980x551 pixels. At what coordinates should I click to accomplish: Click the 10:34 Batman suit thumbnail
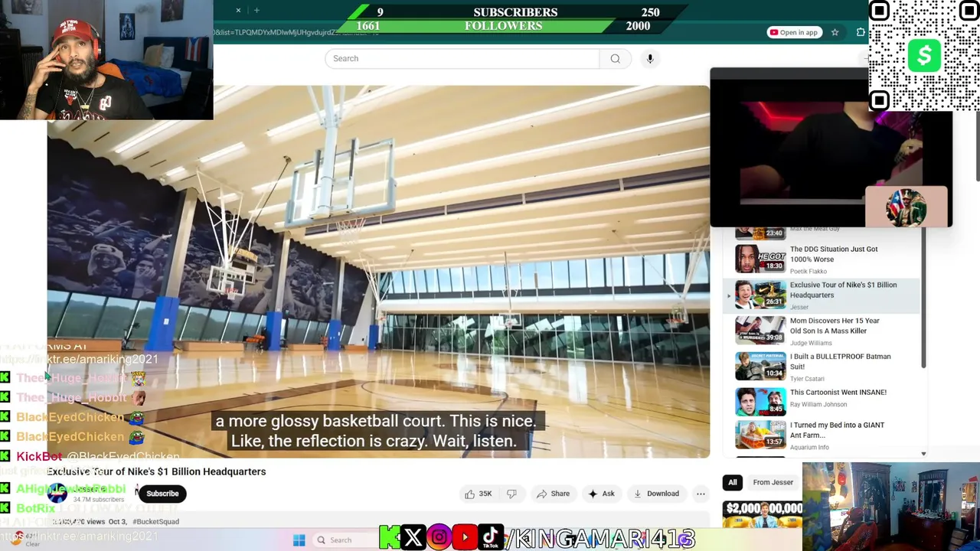pos(760,367)
